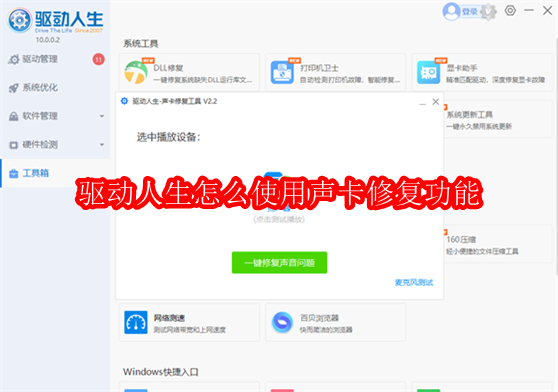Click the version text 10.0.0.2
558x392 pixels.
(x=48, y=40)
